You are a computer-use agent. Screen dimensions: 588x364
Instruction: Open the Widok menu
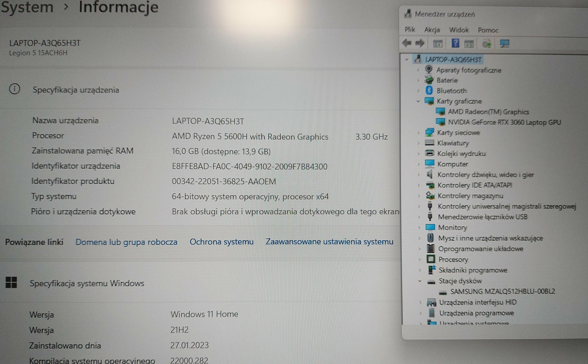(x=458, y=30)
